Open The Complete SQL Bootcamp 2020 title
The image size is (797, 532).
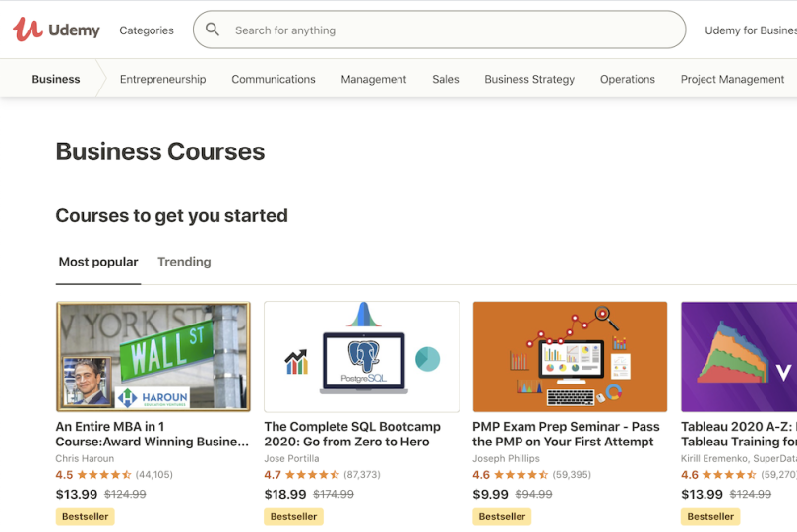point(351,434)
